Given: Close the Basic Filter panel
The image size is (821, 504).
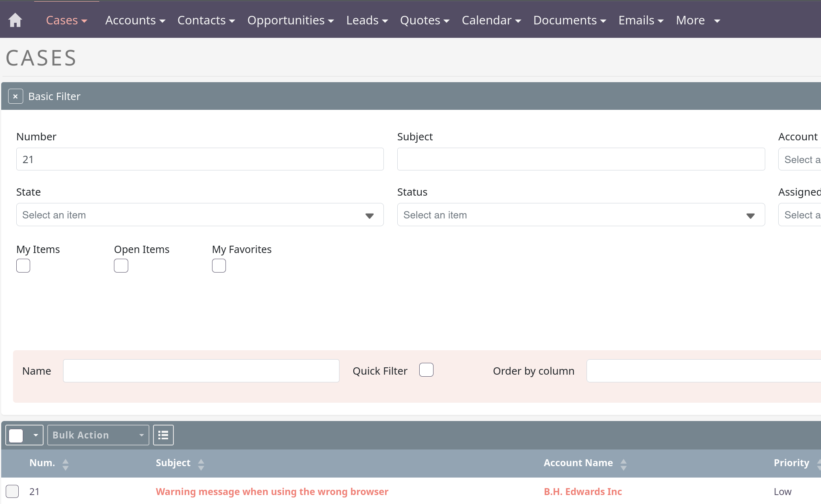Looking at the screenshot, I should [x=15, y=96].
